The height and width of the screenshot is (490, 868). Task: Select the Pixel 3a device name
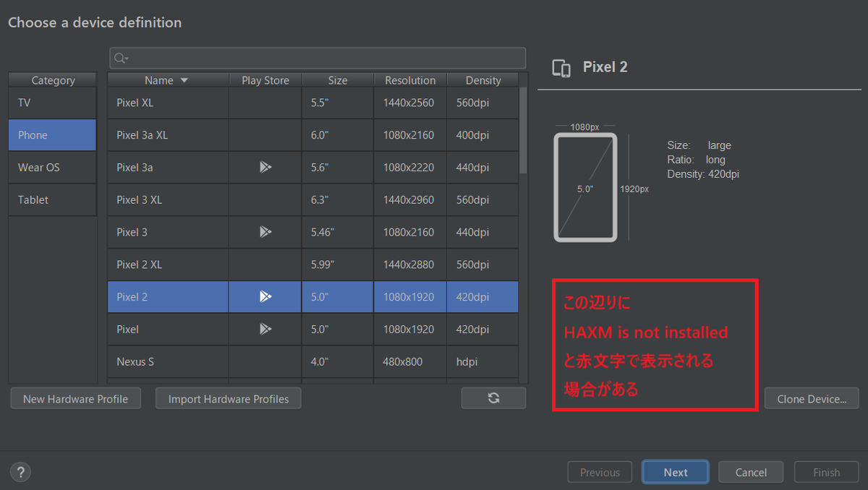click(135, 167)
